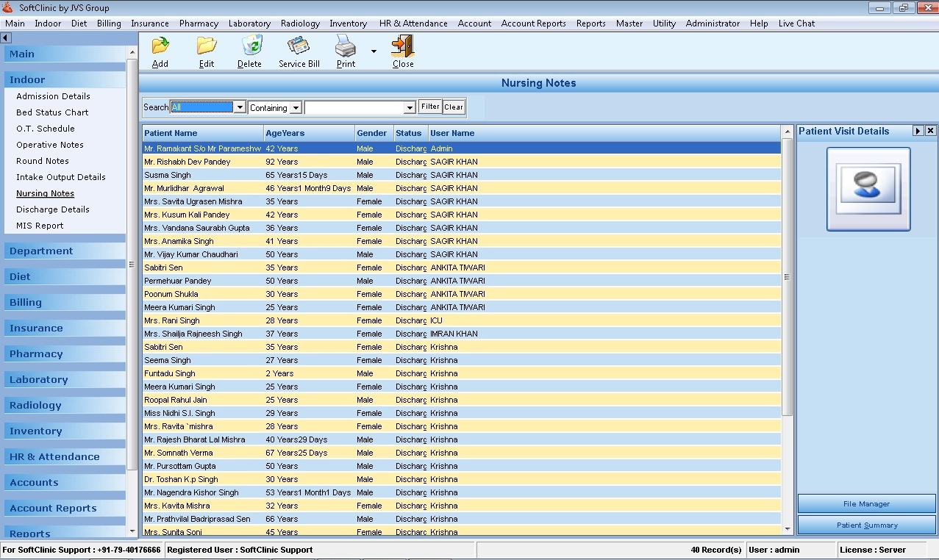Click the Patient Summary button
The width and height of the screenshot is (939, 560).
coord(866,525)
